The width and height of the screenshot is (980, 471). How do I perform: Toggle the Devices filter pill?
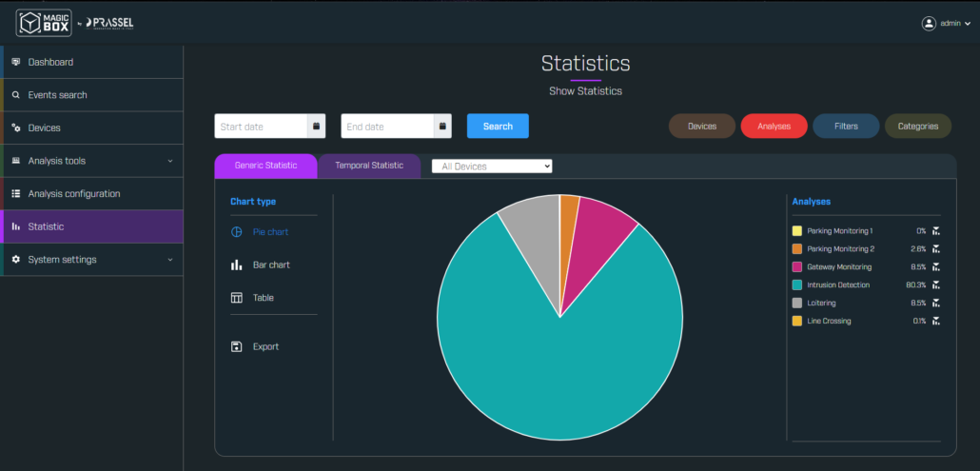[x=702, y=126]
